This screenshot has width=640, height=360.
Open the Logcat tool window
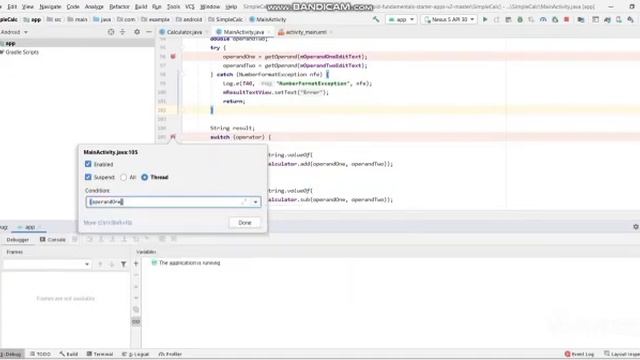tap(136, 354)
